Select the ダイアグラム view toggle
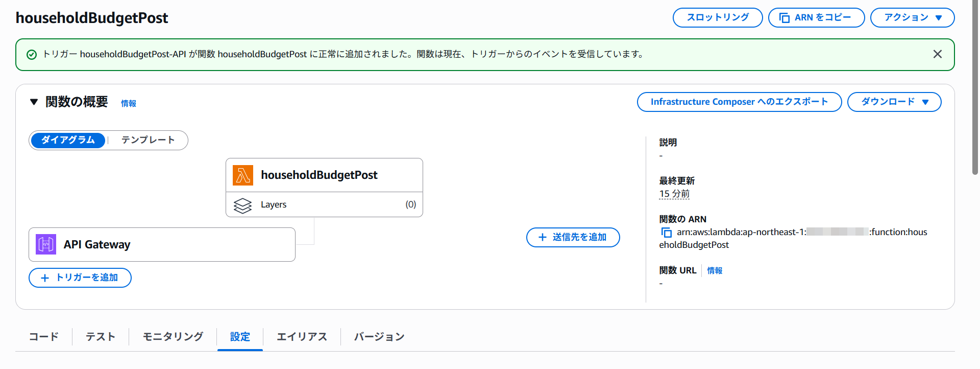This screenshot has height=369, width=980. [x=68, y=140]
